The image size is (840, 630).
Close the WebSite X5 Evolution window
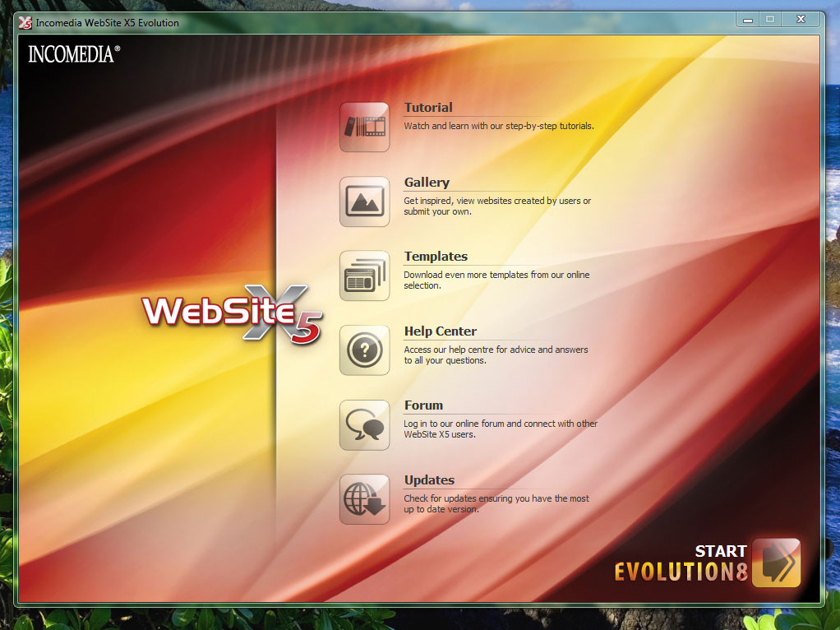800,18
